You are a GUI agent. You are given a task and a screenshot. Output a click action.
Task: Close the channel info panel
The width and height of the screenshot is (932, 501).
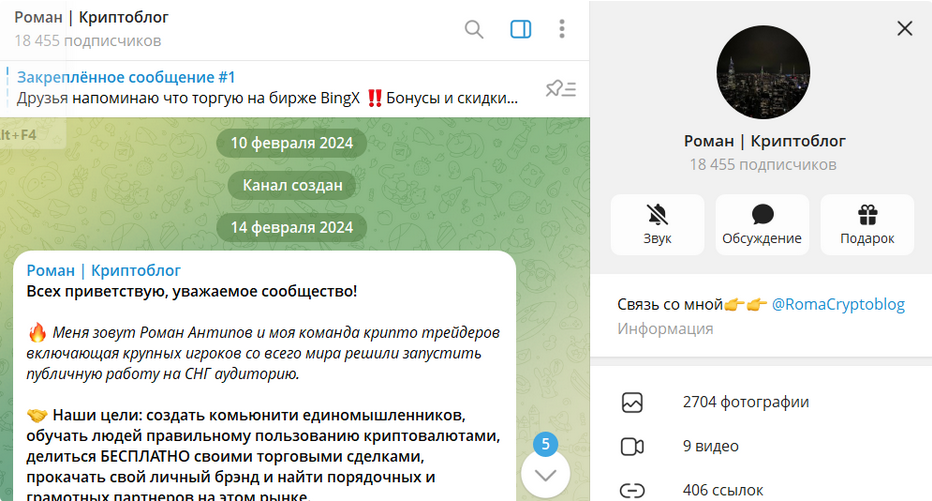(904, 28)
